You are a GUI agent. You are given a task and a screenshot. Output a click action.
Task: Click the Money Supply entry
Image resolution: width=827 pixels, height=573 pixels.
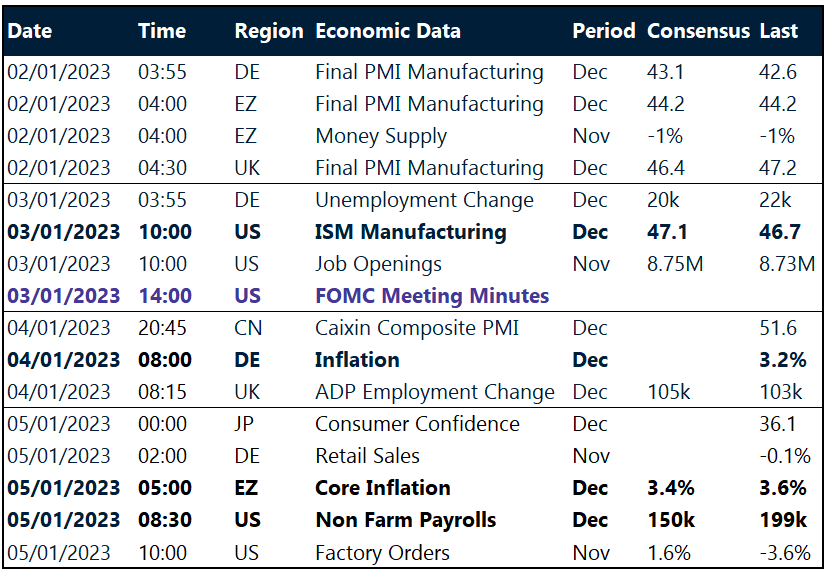381,136
